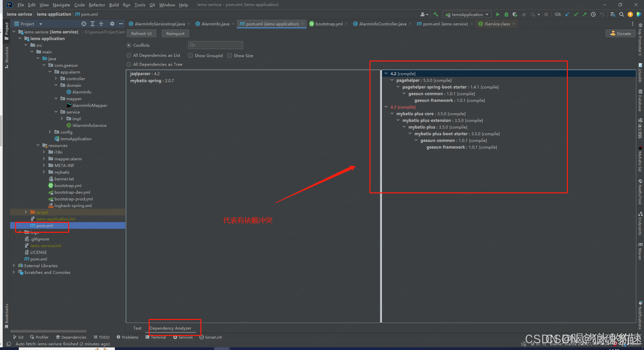Expand all in Project panel
This screenshot has width=644, height=350.
[x=93, y=24]
